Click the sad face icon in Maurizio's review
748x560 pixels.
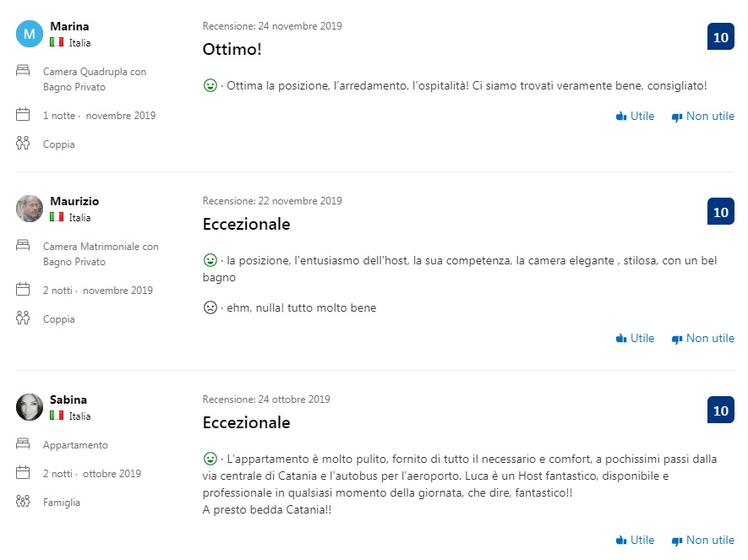tap(210, 307)
